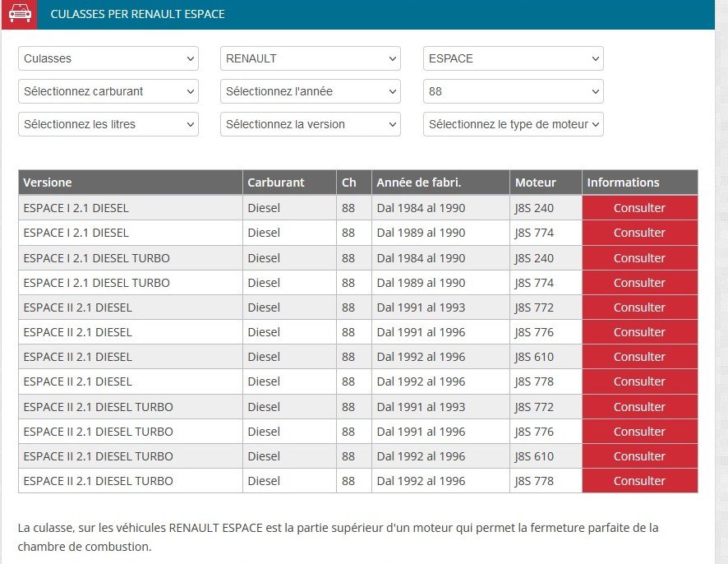
Task: Click Consulter for ESPACE II 2.1 DIESEL J8S 610
Action: [639, 357]
